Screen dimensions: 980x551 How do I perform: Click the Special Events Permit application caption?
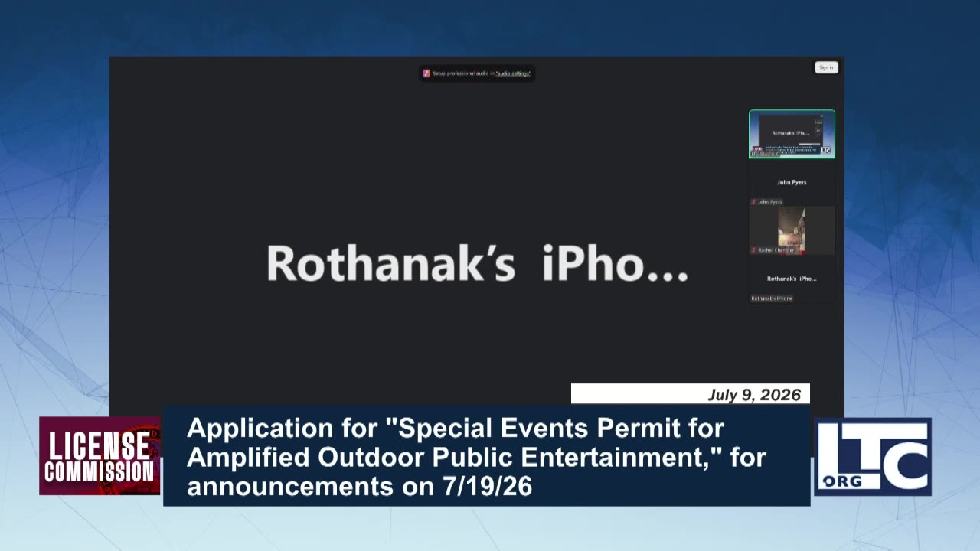click(476, 457)
